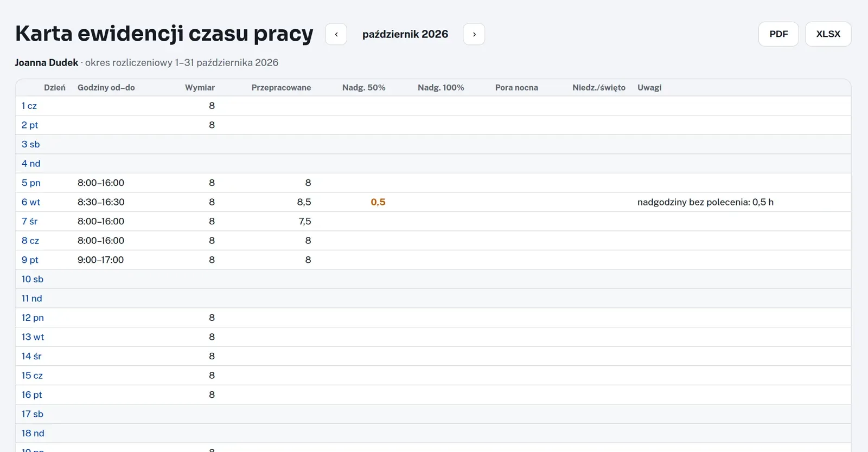Open the day link '12 pn'
Image resolution: width=868 pixels, height=452 pixels.
pyautogui.click(x=33, y=318)
